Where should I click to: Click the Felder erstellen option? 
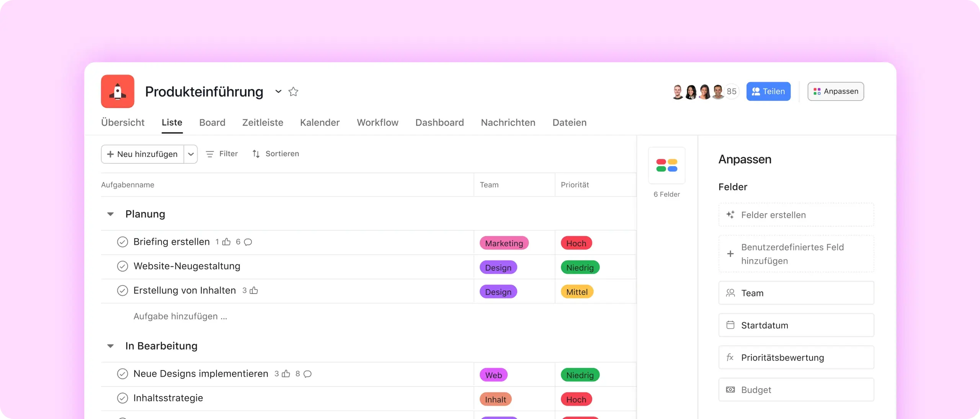(x=796, y=215)
